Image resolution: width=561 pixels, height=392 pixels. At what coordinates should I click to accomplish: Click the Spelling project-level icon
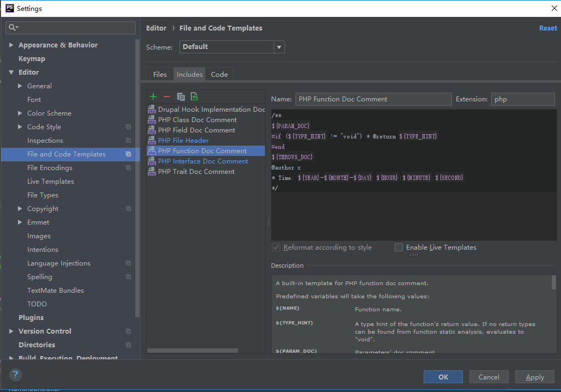pos(129,277)
